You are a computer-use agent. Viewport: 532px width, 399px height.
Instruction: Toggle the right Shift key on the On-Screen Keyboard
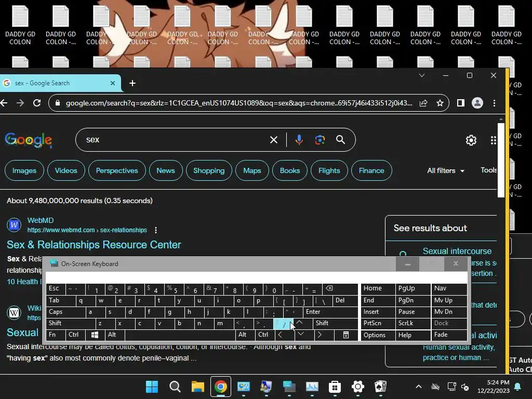336,323
